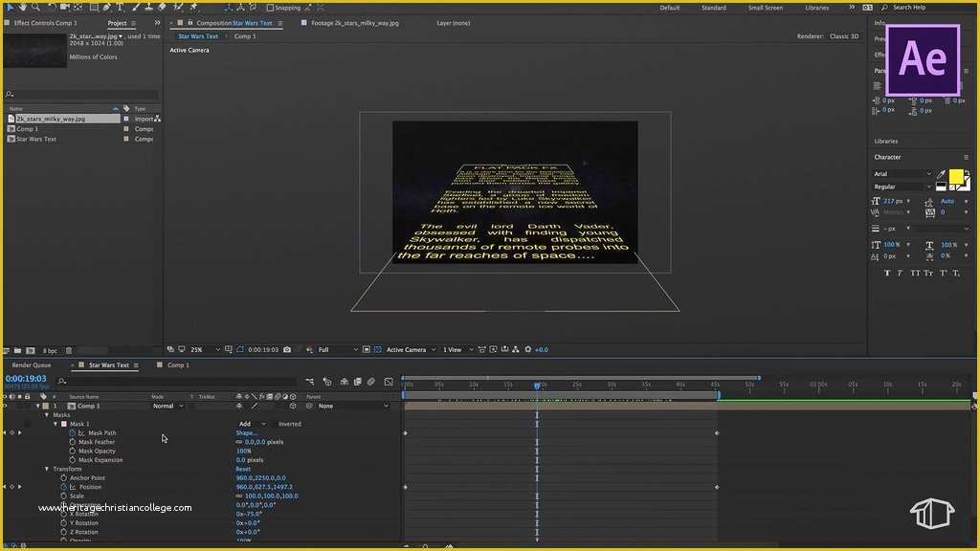Image resolution: width=980 pixels, height=551 pixels.
Task: Toggle Mask Path stopwatch
Action: pos(72,433)
